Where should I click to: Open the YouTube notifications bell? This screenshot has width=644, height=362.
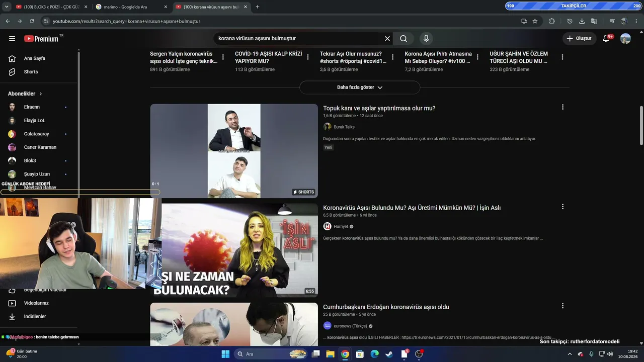(607, 39)
